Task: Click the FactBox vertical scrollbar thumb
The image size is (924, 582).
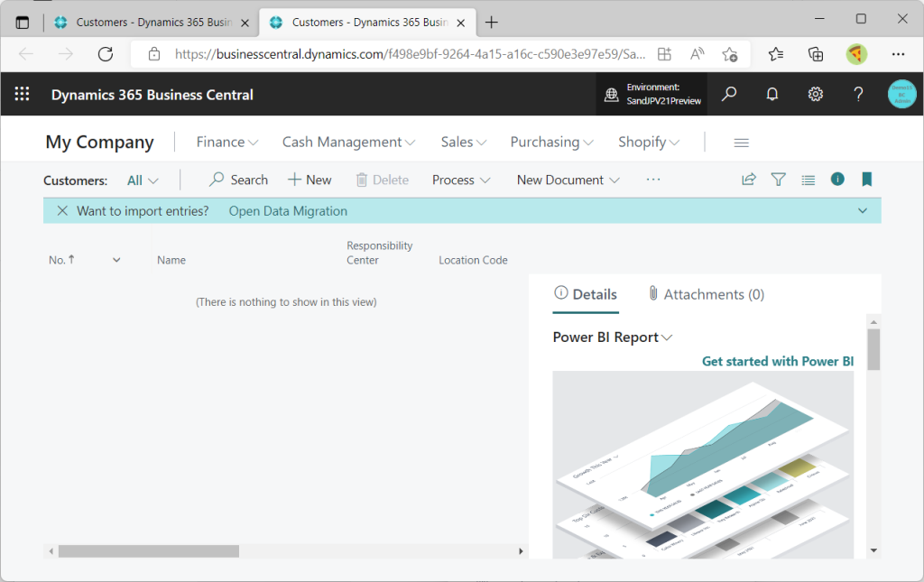Action: 873,349
